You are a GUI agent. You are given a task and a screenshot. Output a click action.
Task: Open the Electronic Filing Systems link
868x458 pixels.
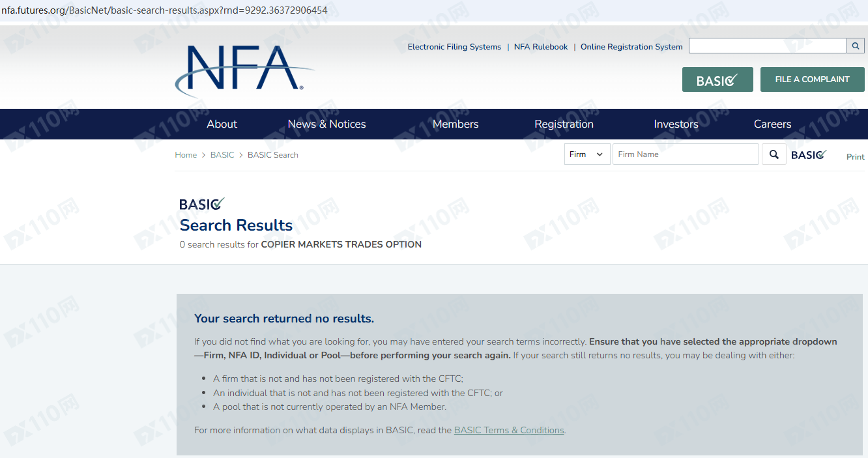[454, 47]
